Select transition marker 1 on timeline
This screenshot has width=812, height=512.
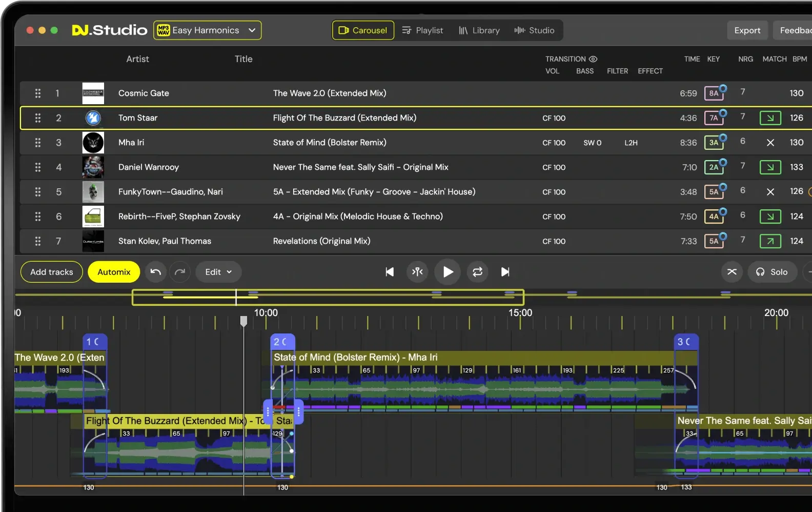click(95, 342)
